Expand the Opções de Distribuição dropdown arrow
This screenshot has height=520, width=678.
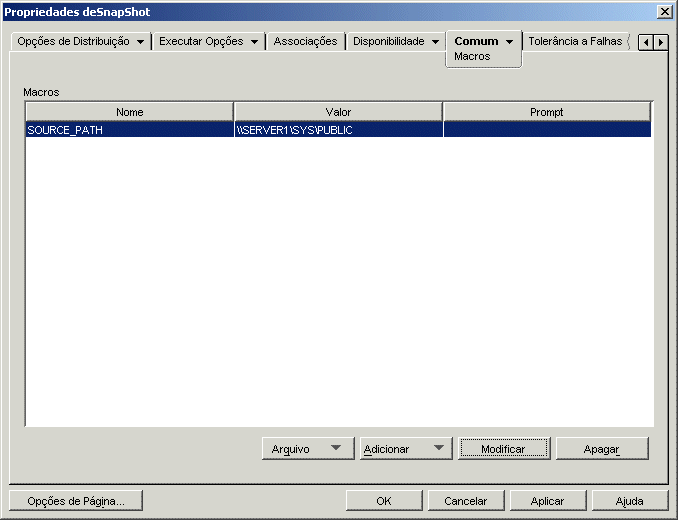pyautogui.click(x=141, y=42)
